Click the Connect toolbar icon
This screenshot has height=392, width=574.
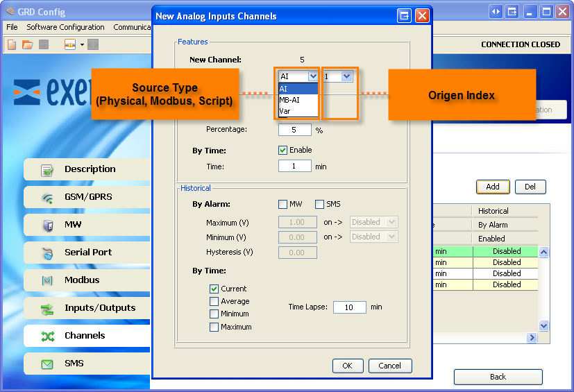(x=70, y=44)
